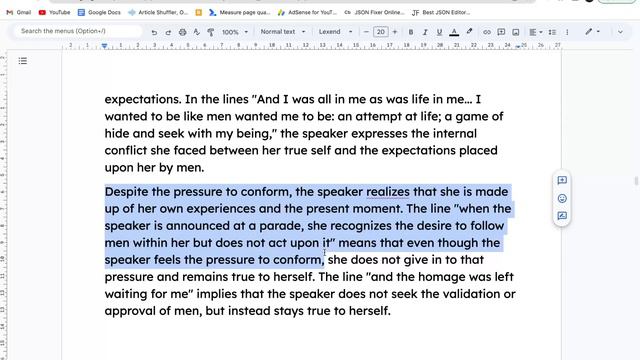This screenshot has width=640, height=360.
Task: Open the YouTube bookmark
Action: point(54,12)
